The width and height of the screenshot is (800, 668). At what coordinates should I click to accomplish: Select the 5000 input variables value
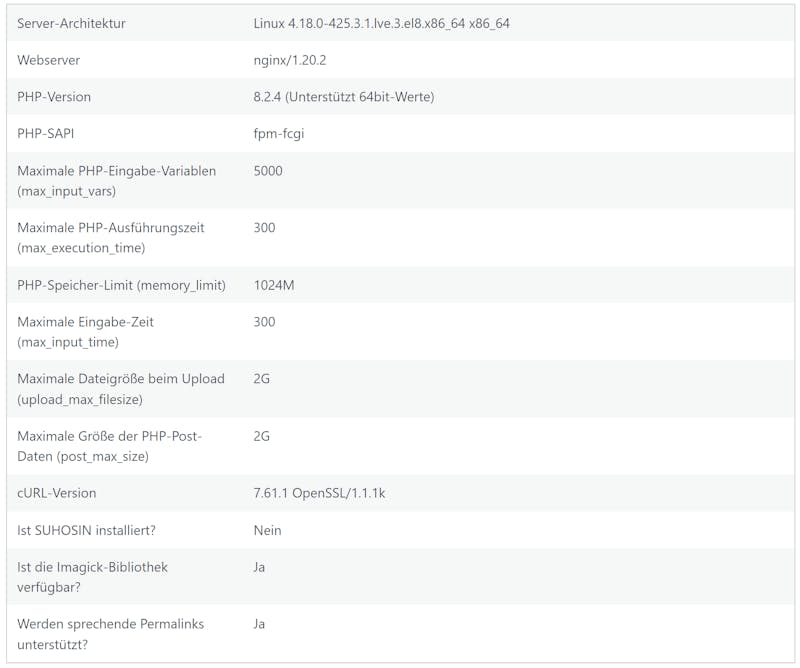pyautogui.click(x=268, y=171)
